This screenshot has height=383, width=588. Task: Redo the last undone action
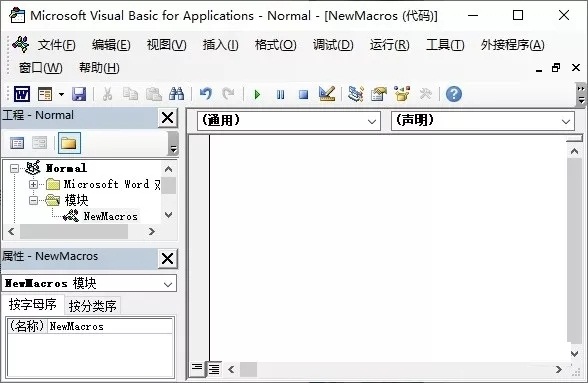(x=228, y=94)
